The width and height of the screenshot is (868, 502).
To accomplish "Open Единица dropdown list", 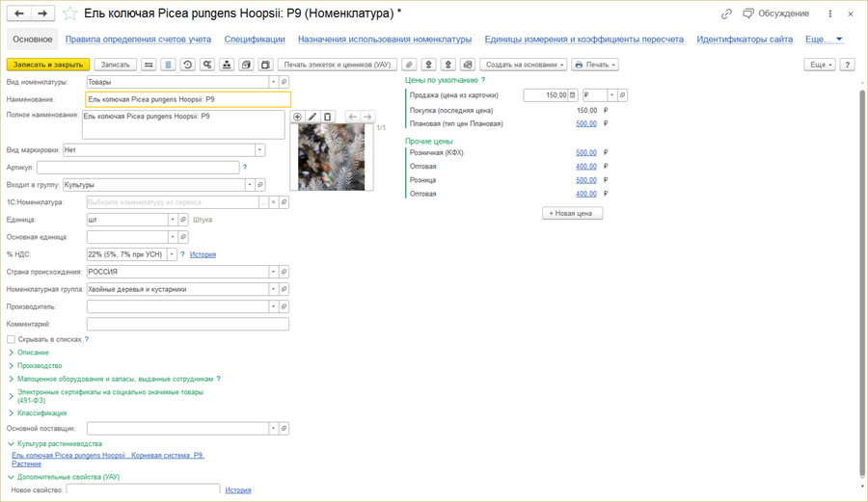I will [x=173, y=220].
